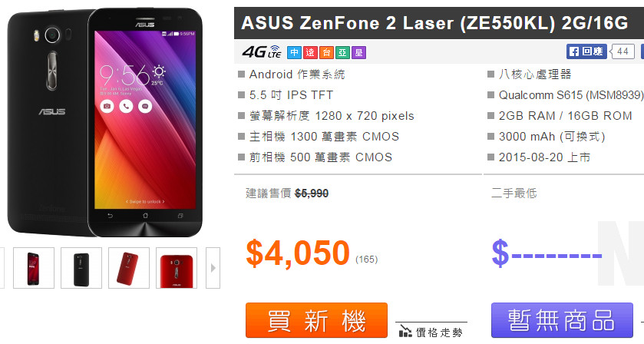Click the main black ZenFone product image
The height and width of the screenshot is (344, 644).
point(104,123)
